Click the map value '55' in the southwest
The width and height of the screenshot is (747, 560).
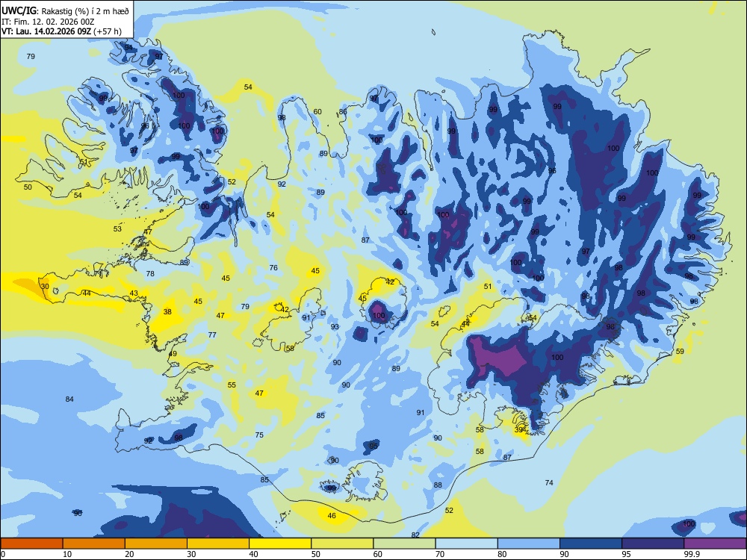(x=232, y=385)
